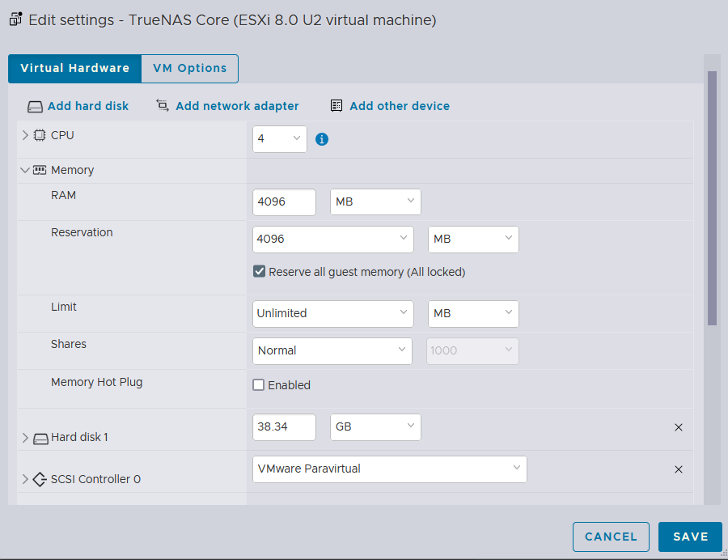Click the Hard disk 1 drive icon
The image size is (728, 560).
pyautogui.click(x=40, y=439)
